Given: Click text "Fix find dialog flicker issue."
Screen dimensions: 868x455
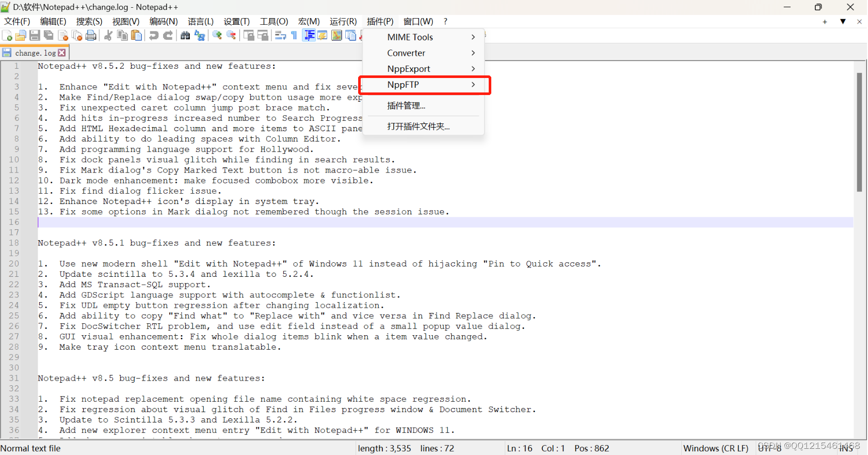Looking at the screenshot, I should tap(140, 191).
